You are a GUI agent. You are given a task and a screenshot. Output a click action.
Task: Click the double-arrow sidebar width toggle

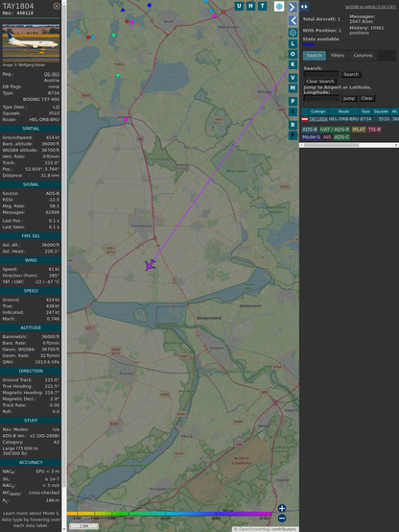click(x=304, y=7)
